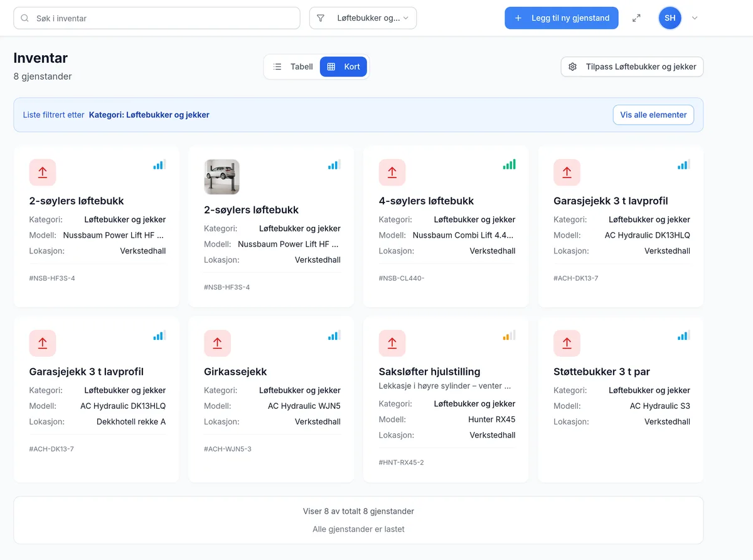Open the Girkassejekk card title
This screenshot has width=753, height=560.
click(235, 372)
